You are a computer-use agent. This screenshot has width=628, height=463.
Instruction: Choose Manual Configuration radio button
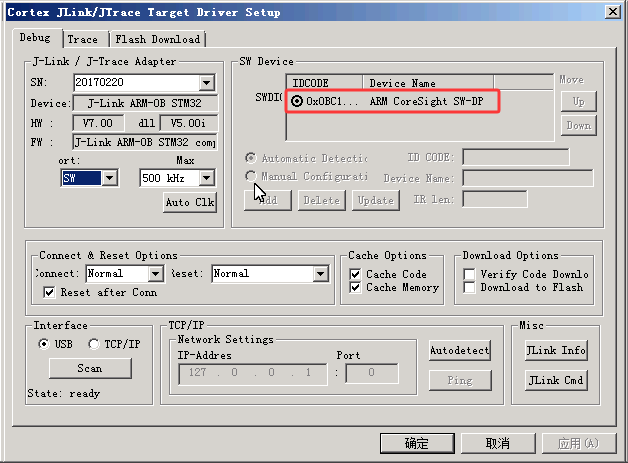pyautogui.click(x=251, y=176)
